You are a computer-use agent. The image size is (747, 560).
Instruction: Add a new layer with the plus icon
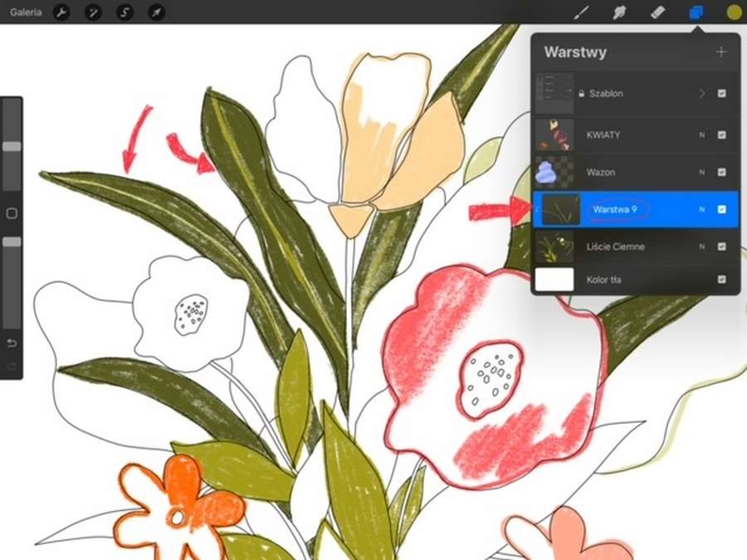pyautogui.click(x=720, y=52)
